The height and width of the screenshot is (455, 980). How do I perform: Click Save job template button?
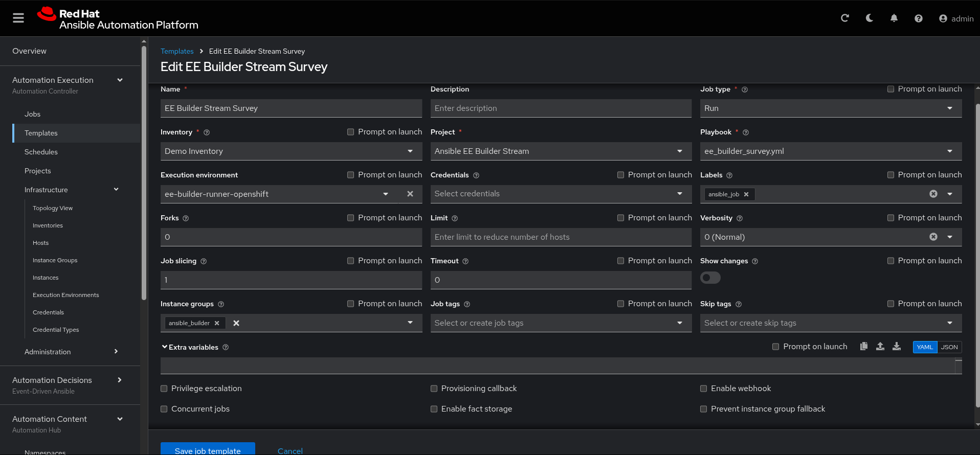coord(207,449)
